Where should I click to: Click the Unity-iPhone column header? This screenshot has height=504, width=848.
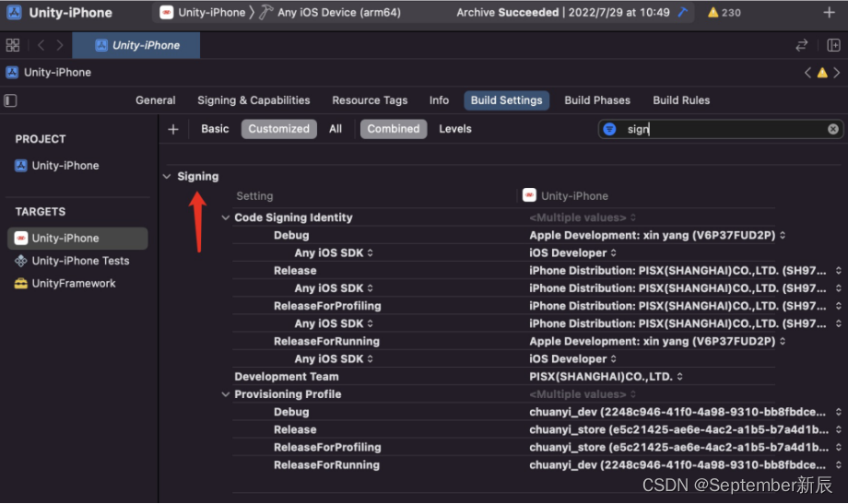pyautogui.click(x=566, y=196)
